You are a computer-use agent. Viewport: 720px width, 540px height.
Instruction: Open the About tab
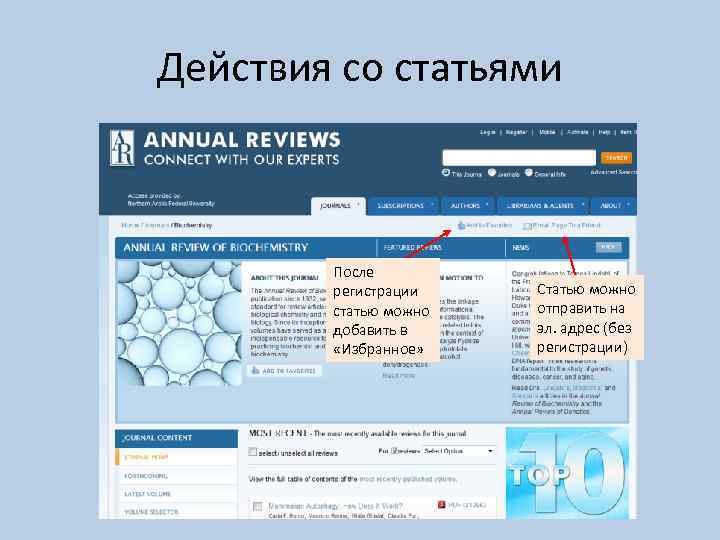613,206
